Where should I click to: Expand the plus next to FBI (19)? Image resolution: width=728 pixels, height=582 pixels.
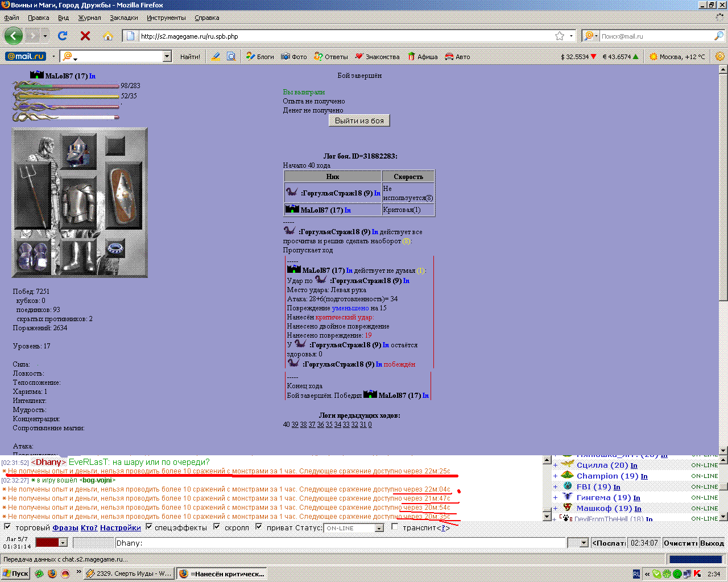556,487
